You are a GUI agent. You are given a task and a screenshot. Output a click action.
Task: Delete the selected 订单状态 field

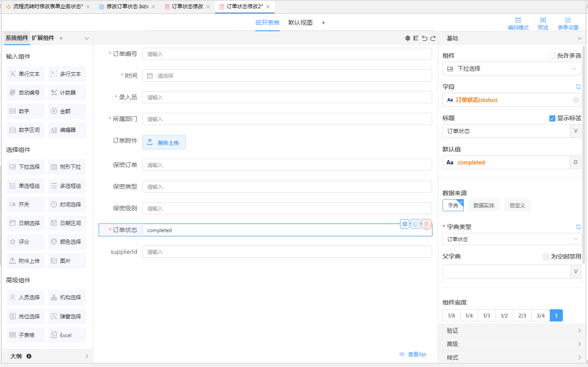(x=426, y=224)
